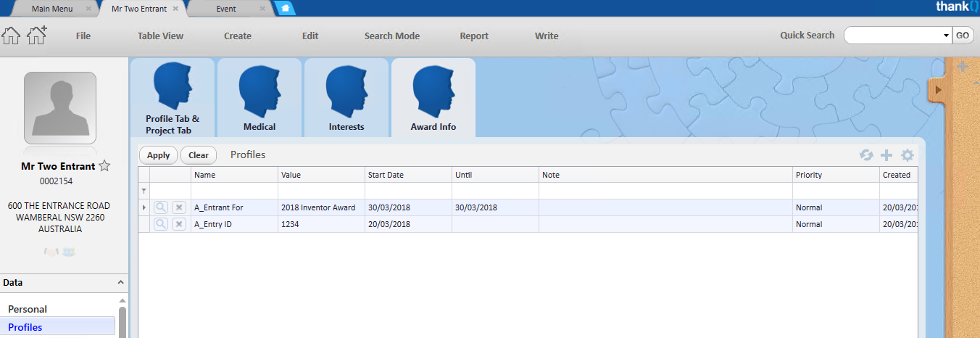Click the blue home tab icon

point(286,9)
